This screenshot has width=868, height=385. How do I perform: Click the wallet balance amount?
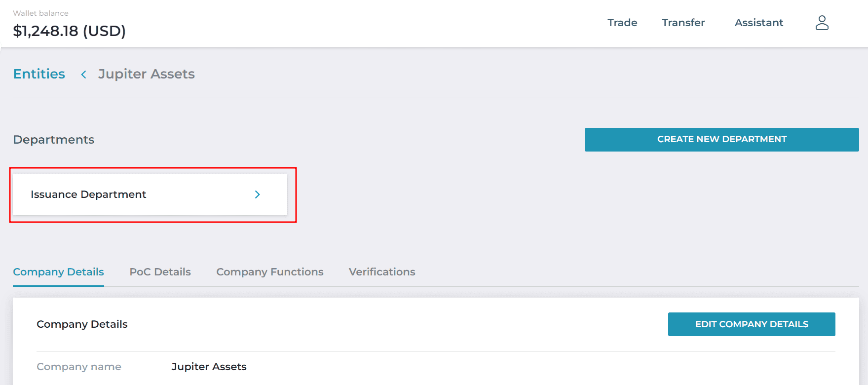tap(69, 31)
